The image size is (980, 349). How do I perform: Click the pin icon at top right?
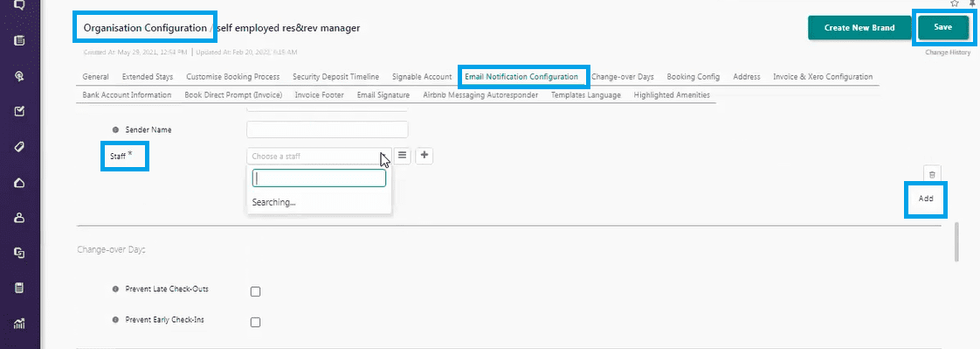point(972,3)
